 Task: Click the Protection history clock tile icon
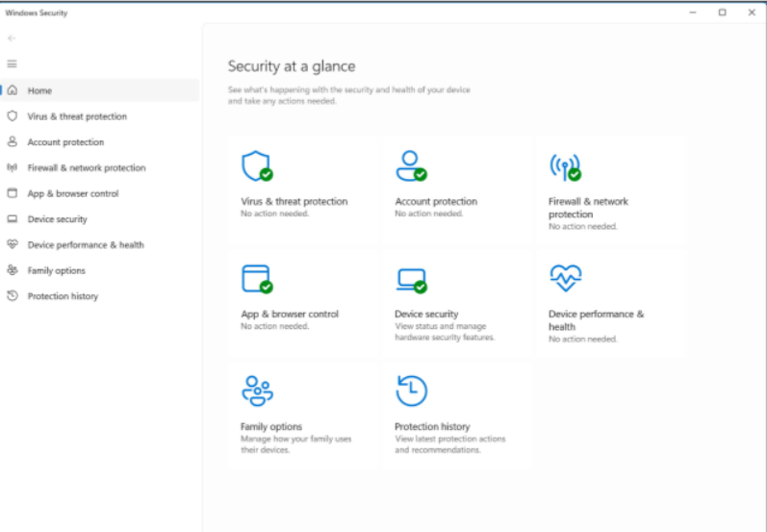point(411,391)
